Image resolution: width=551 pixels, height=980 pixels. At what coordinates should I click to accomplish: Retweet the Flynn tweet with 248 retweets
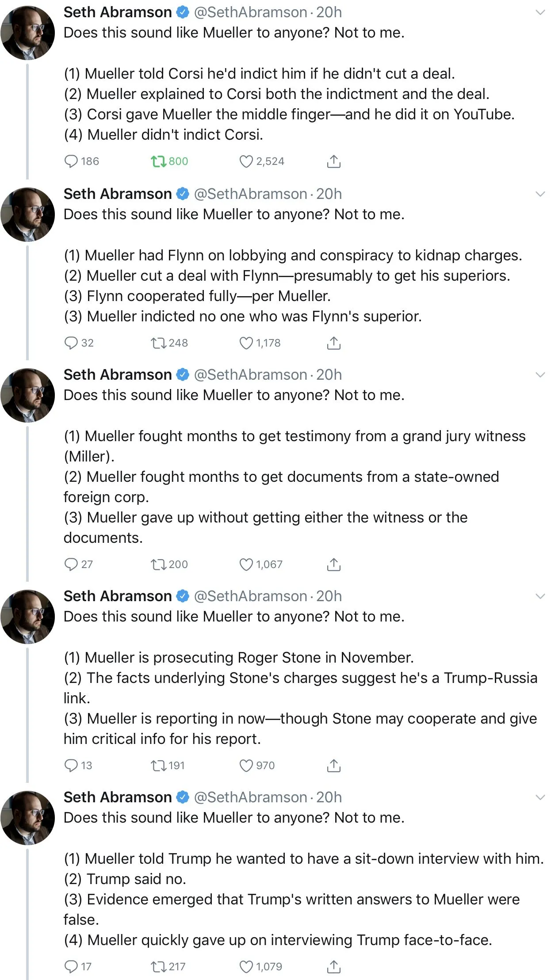click(x=158, y=343)
